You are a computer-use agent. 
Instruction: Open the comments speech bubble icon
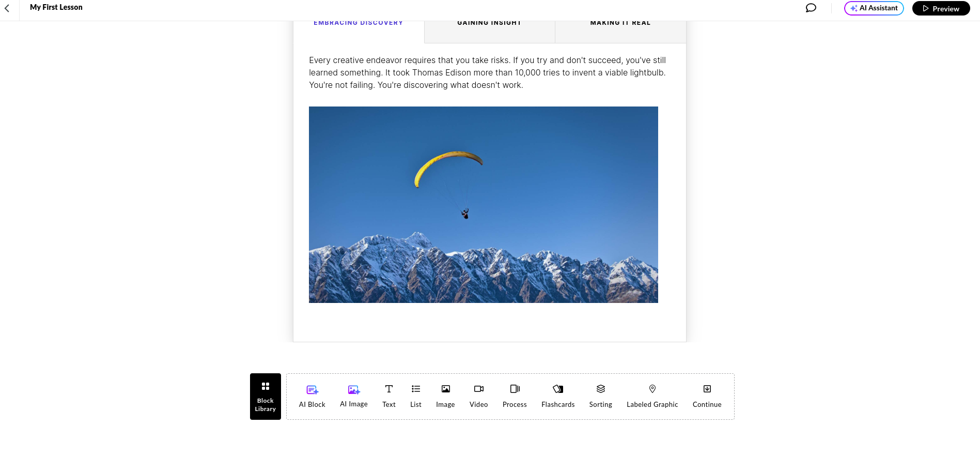(x=811, y=8)
